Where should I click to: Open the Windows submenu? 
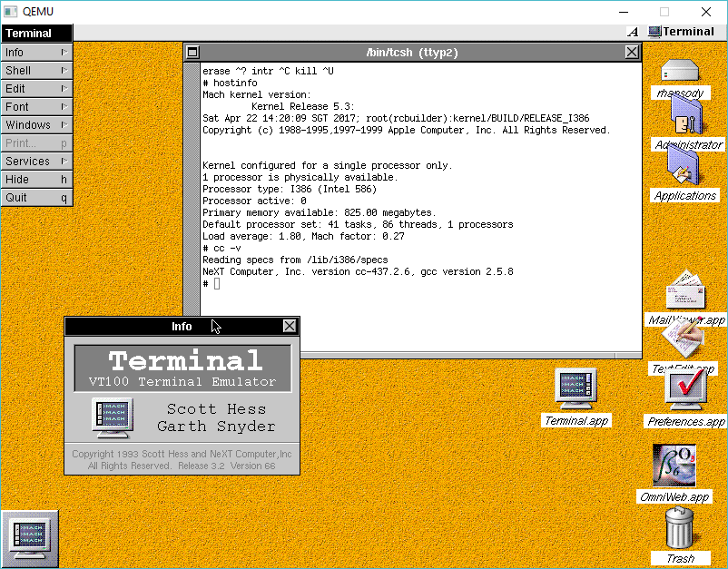coord(36,125)
